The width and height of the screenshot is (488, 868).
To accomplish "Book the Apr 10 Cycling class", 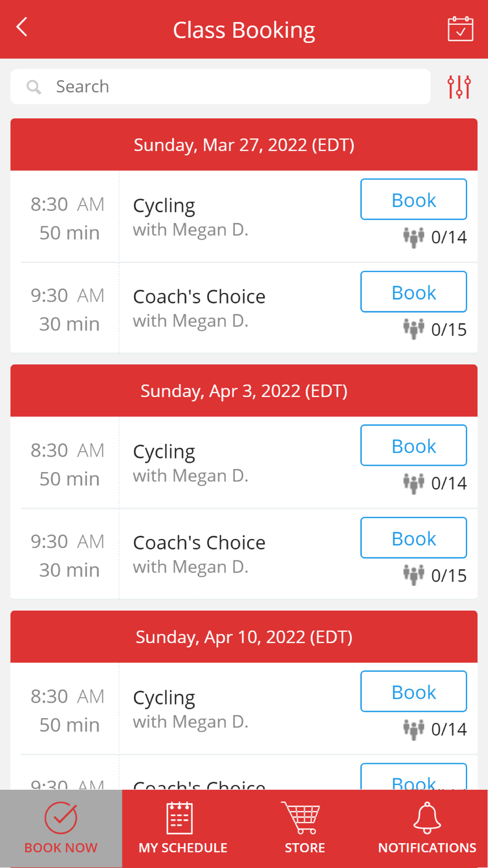I will 413,692.
